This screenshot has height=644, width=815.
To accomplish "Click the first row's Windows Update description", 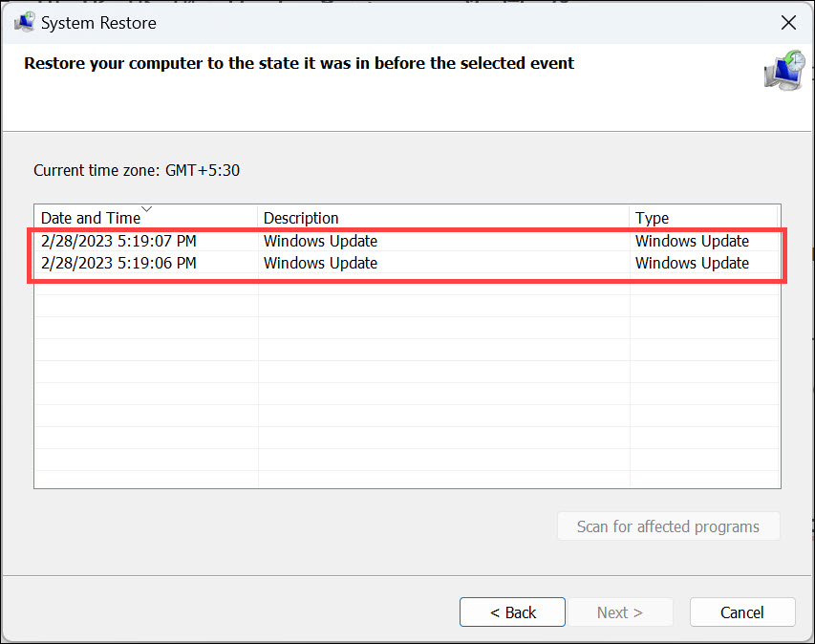I will click(320, 241).
